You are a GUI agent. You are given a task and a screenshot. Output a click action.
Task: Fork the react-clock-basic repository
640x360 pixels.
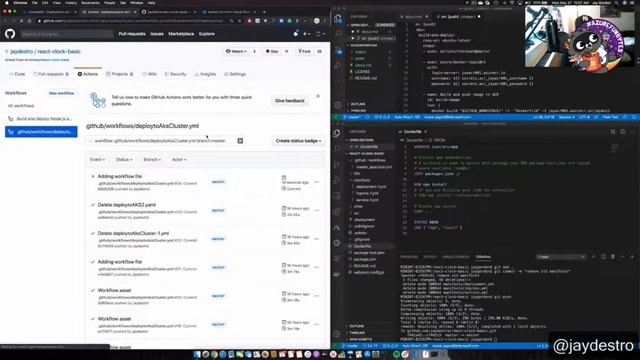(304, 51)
